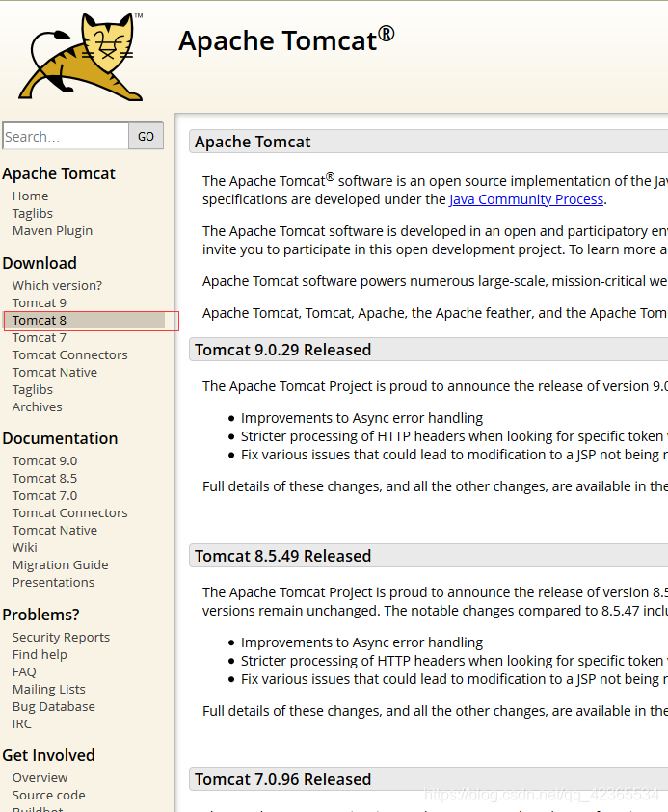Open Taglibs under Download section
This screenshot has height=812, width=668.
33,389
